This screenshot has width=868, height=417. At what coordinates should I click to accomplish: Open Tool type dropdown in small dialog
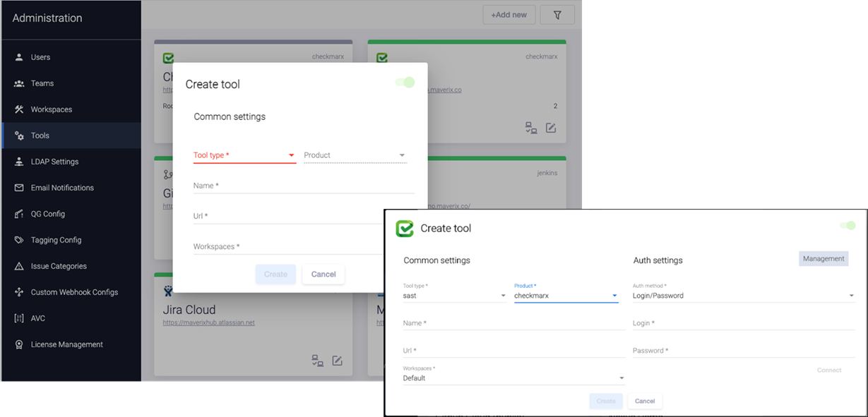tap(244, 155)
